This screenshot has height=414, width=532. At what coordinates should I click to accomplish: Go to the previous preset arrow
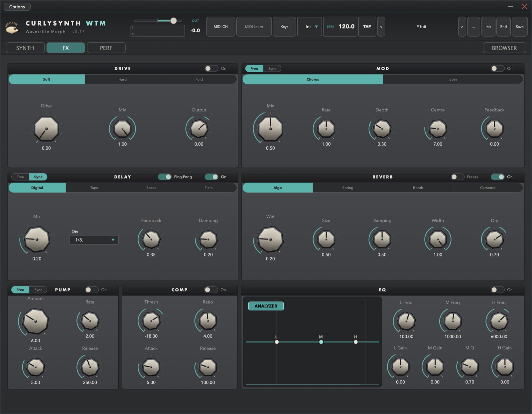coord(381,27)
